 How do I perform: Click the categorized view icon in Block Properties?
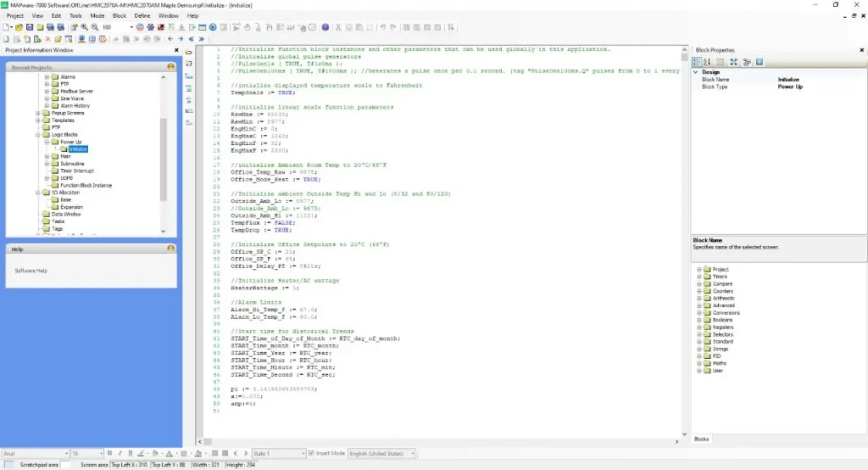coord(697,62)
